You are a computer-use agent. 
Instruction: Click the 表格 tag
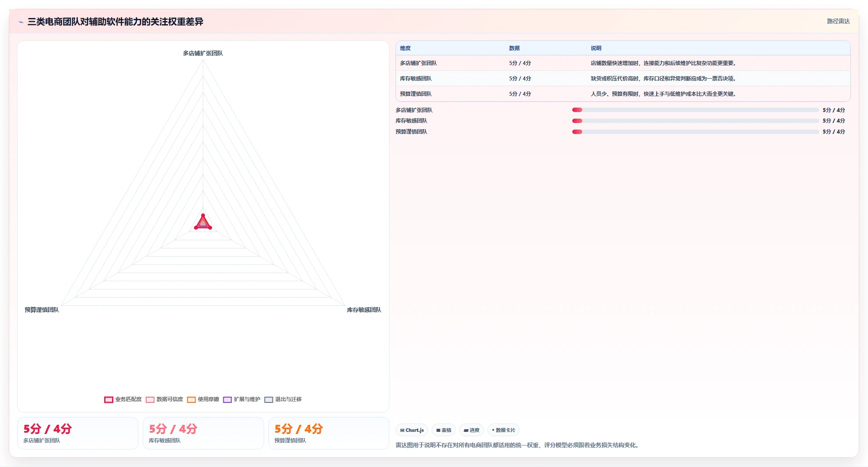(x=443, y=430)
